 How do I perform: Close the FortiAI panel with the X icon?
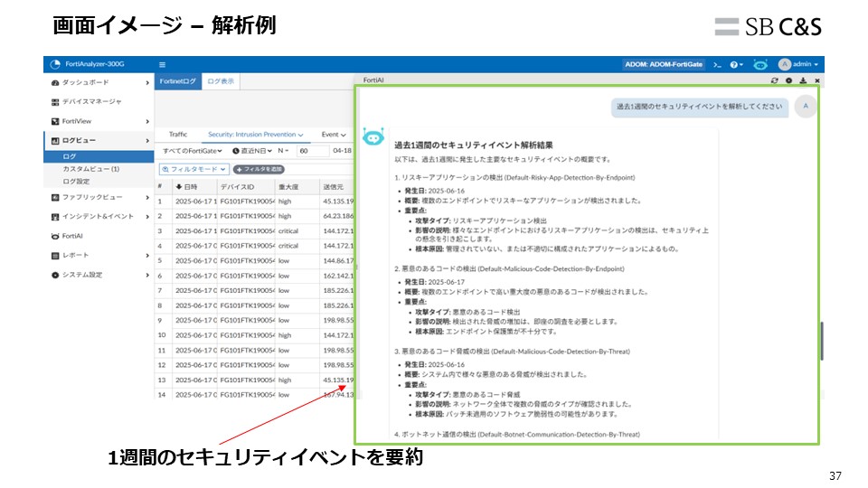817,80
